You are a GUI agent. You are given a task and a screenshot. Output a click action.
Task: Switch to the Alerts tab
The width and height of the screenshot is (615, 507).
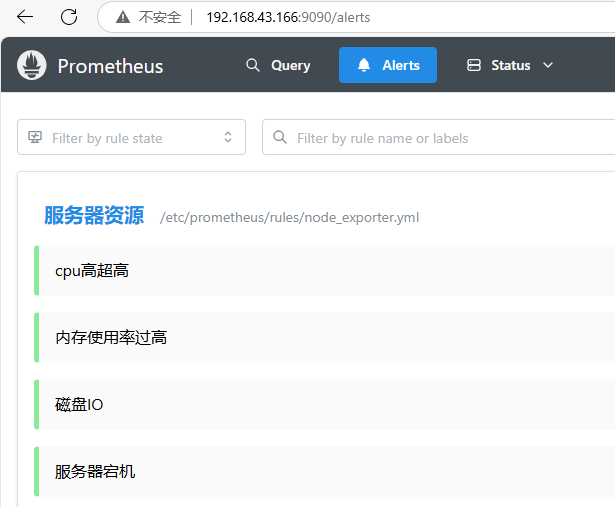[388, 65]
